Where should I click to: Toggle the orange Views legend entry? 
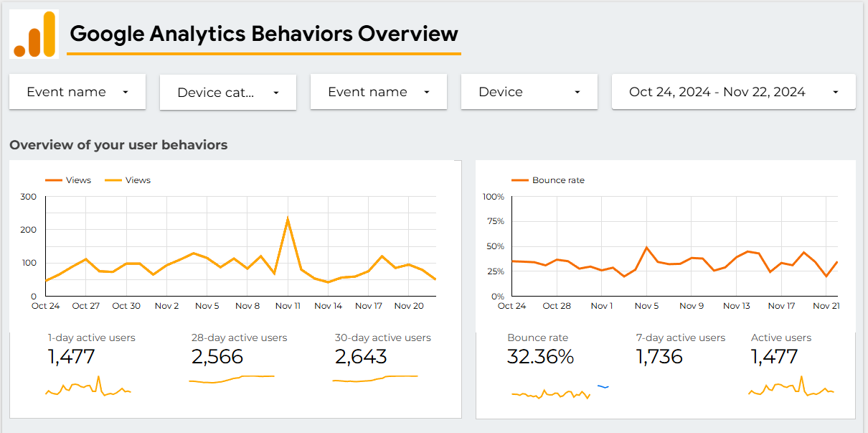(x=68, y=180)
